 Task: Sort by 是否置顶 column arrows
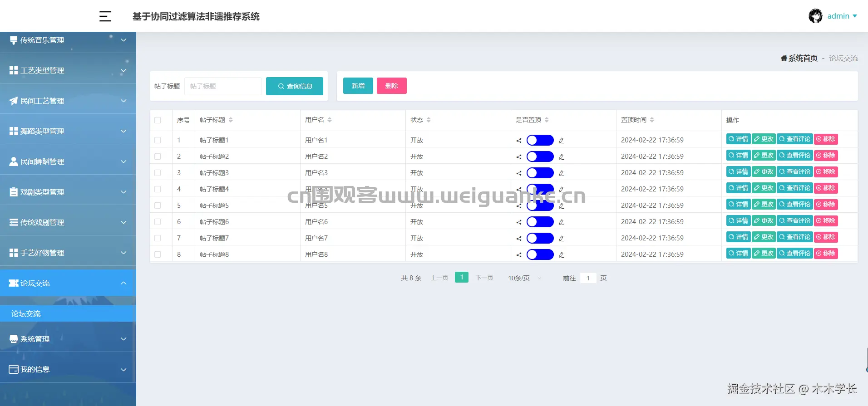tap(547, 120)
